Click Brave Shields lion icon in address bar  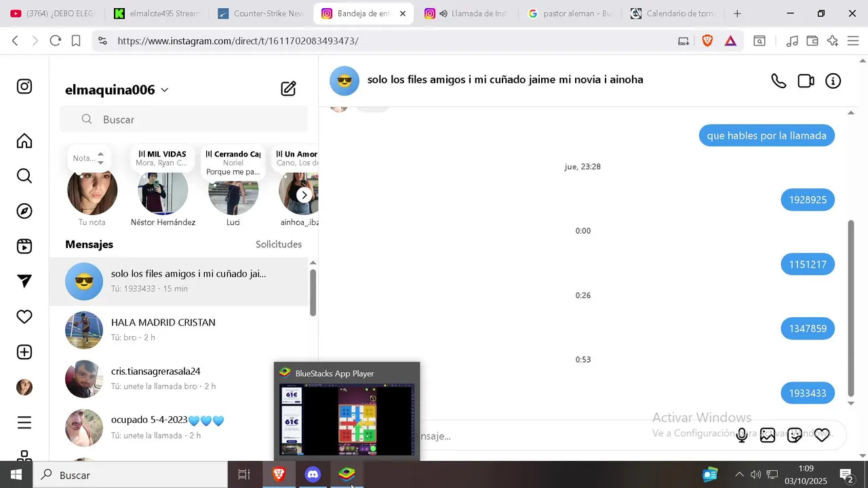coord(707,41)
